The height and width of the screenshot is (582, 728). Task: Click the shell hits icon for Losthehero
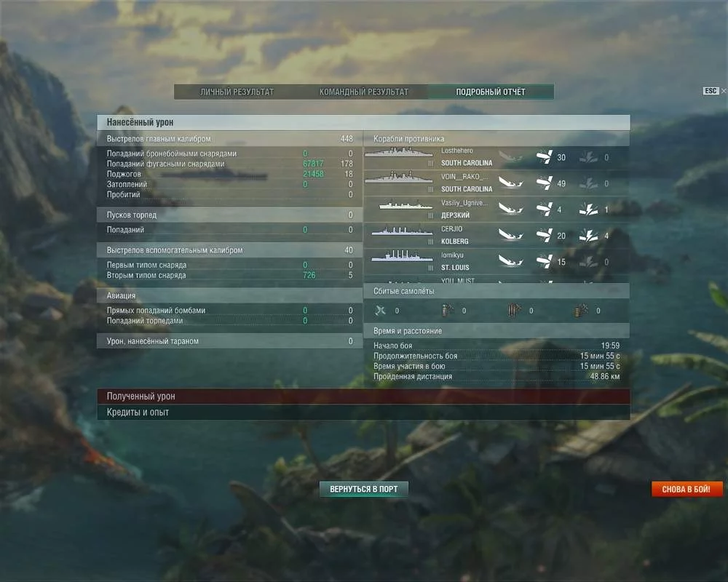544,157
